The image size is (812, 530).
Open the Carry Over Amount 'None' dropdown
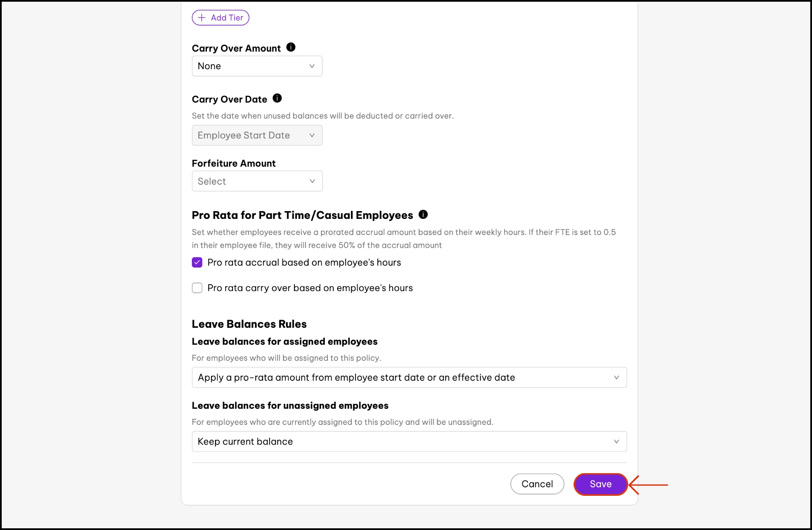[256, 66]
